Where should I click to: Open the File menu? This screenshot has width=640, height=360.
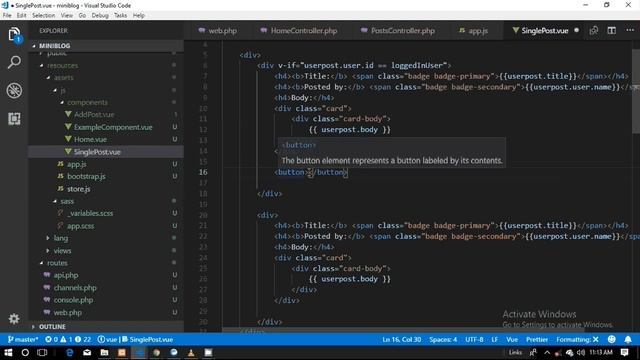(x=7, y=16)
